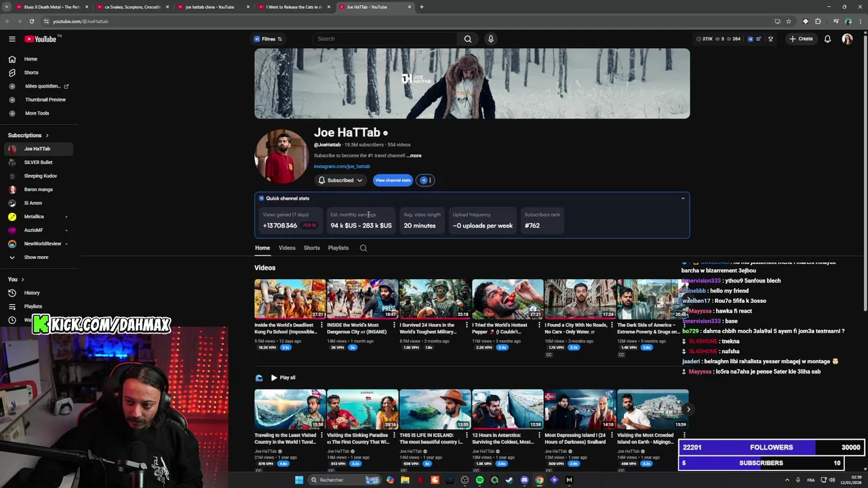Open the Subscribed notification dropdown
868x488 pixels.
pos(340,180)
